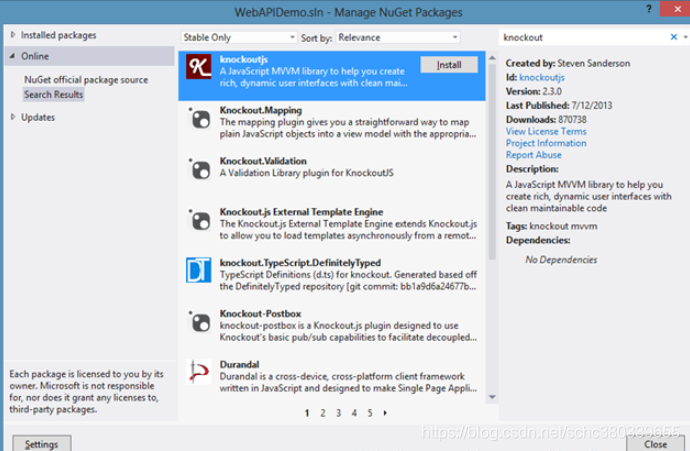The image size is (690, 451).
Task: Go to results page 1
Action: pos(307,413)
